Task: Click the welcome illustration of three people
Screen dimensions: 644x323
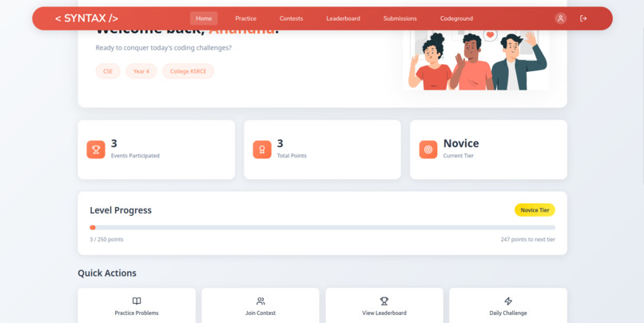Action: 476,60
